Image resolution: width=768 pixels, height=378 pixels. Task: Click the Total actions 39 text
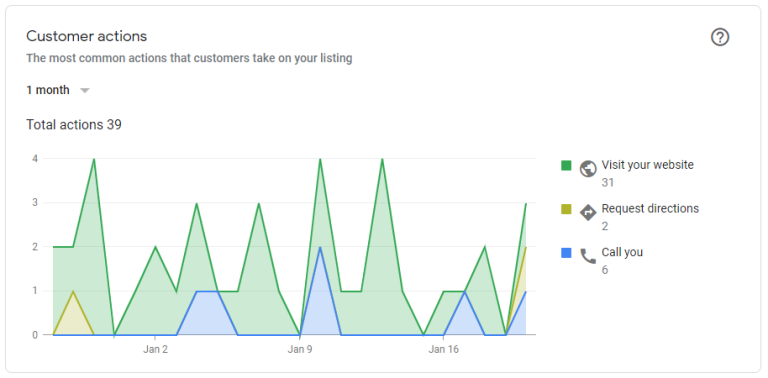pos(74,125)
